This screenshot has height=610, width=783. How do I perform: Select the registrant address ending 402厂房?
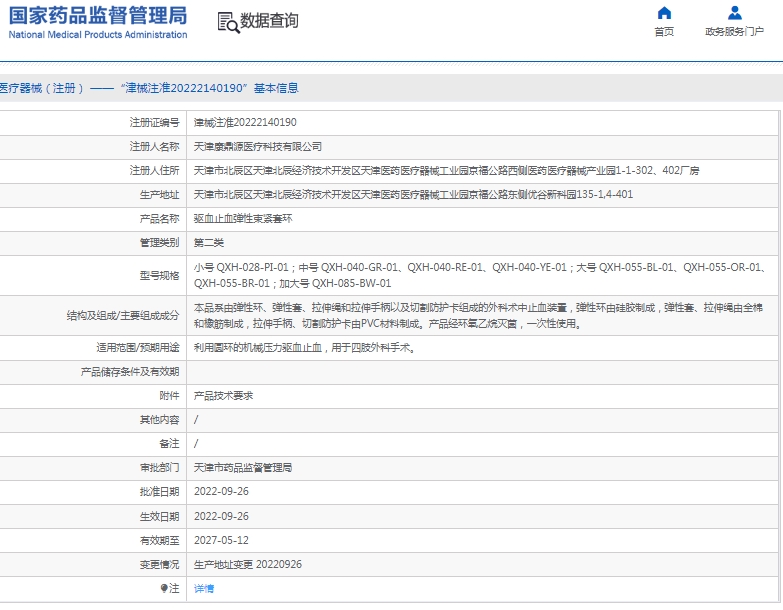coord(446,171)
